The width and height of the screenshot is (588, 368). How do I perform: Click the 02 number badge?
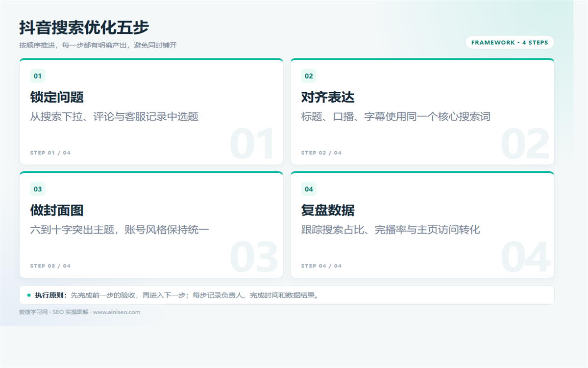point(309,76)
